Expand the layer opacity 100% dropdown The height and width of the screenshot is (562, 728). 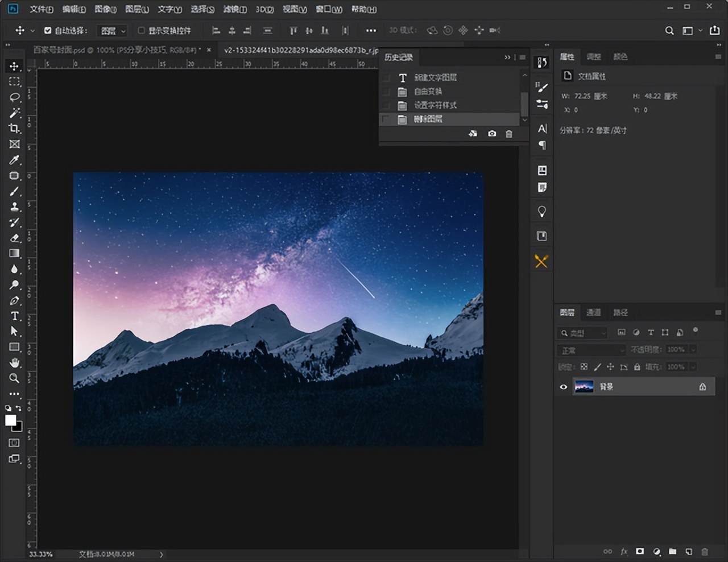coord(693,350)
